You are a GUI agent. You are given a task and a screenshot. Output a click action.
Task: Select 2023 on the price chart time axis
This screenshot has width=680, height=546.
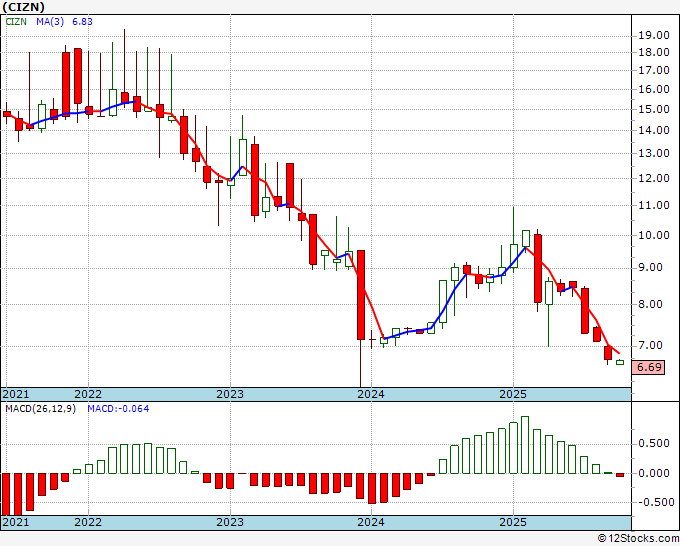[x=230, y=394]
